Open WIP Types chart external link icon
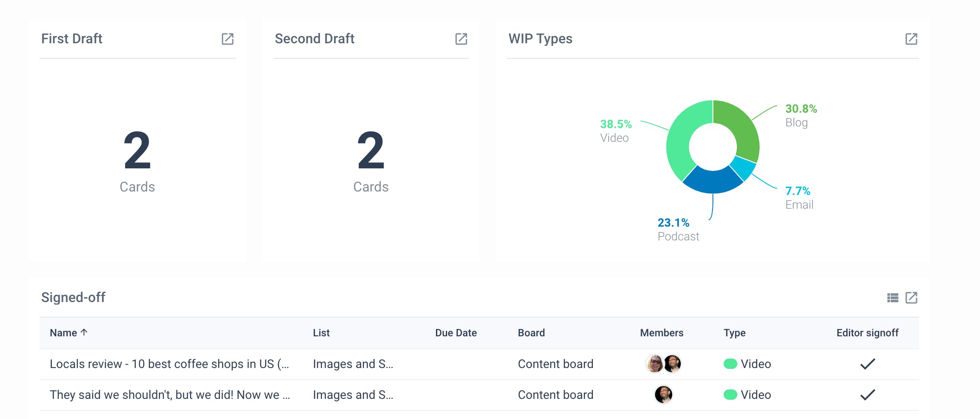 click(x=911, y=39)
